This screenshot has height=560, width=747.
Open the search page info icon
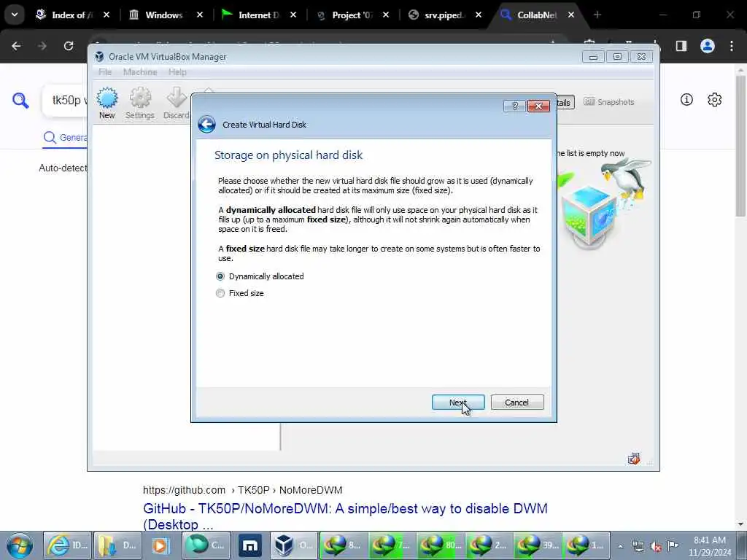(686, 99)
